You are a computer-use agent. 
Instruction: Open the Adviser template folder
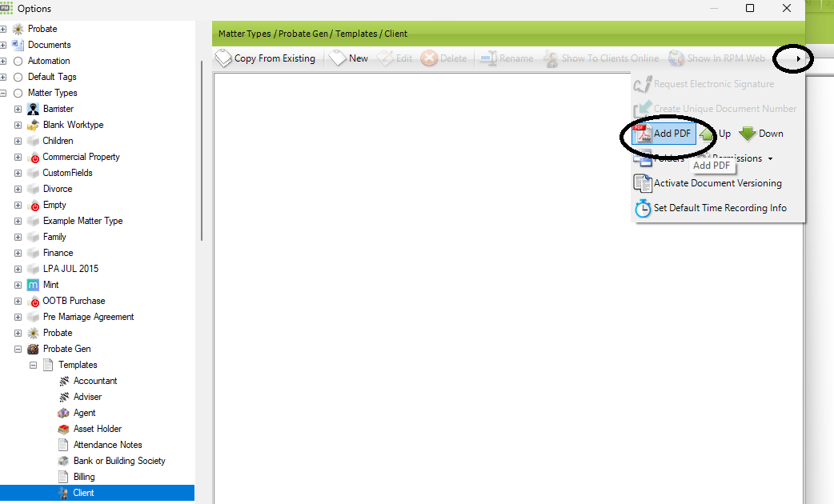click(87, 397)
